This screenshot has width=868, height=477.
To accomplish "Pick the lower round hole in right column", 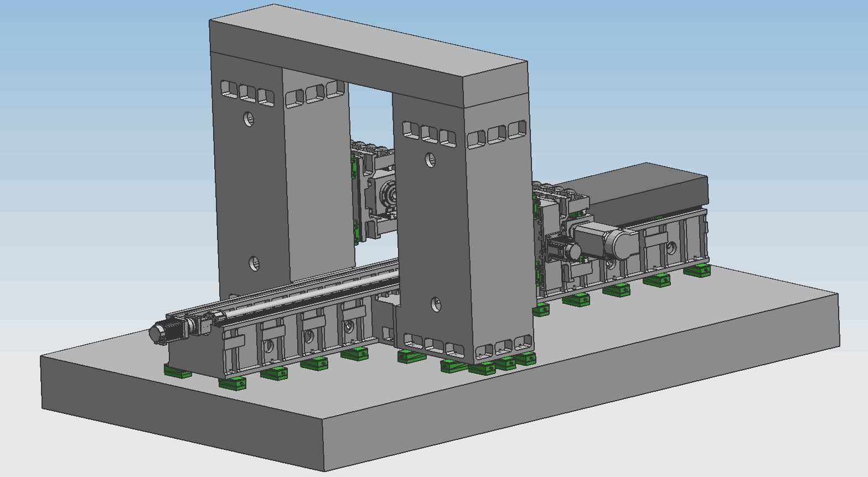I will 436,304.
